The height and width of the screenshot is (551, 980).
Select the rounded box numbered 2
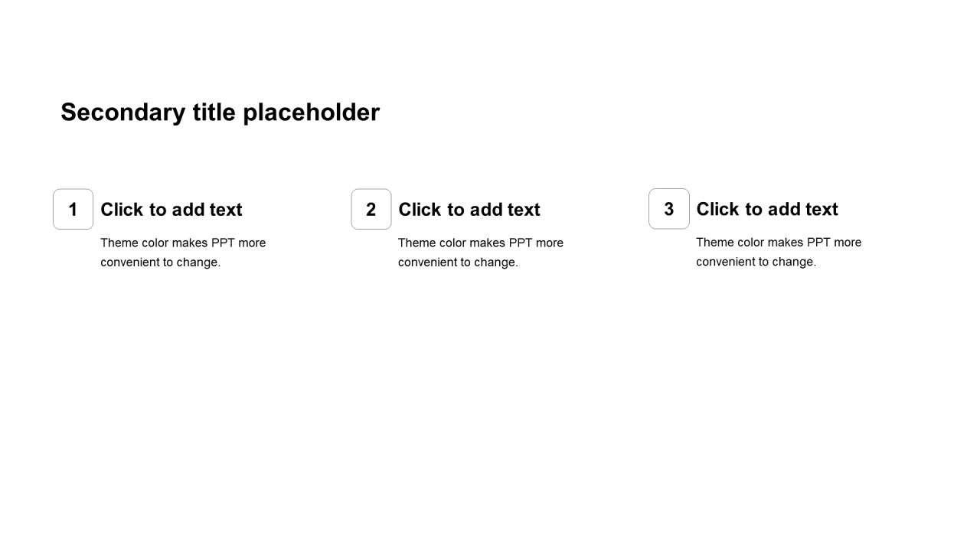tap(371, 209)
